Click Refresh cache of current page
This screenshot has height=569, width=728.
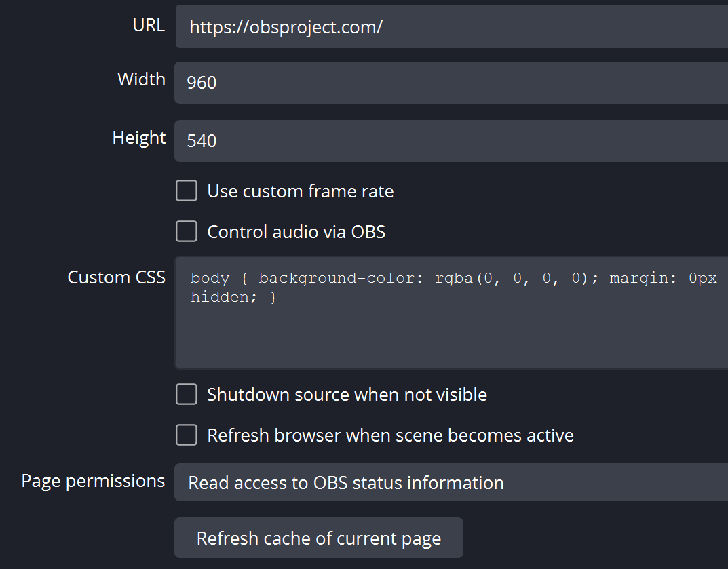pyautogui.click(x=318, y=538)
